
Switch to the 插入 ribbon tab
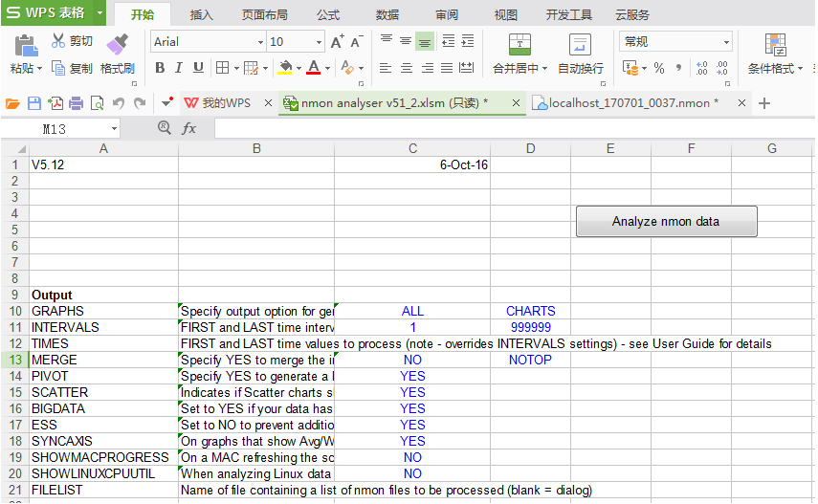pyautogui.click(x=201, y=15)
